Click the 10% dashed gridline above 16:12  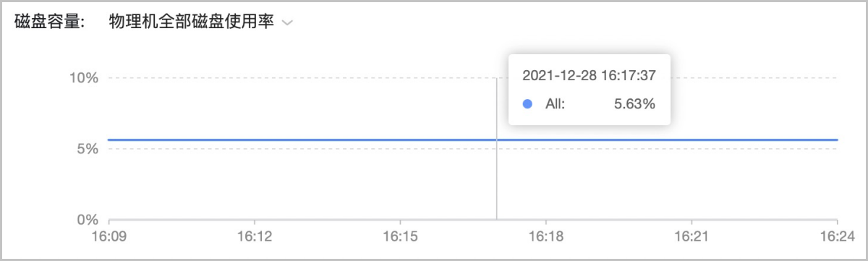254,78
